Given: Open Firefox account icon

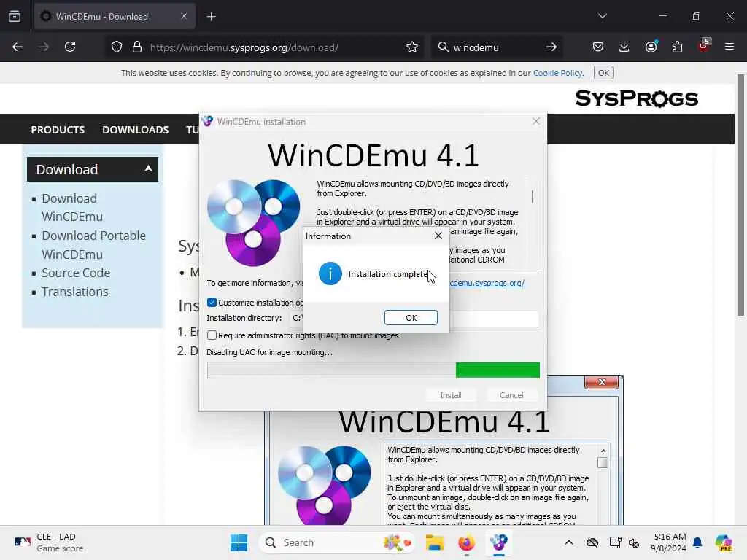Looking at the screenshot, I should (x=651, y=47).
